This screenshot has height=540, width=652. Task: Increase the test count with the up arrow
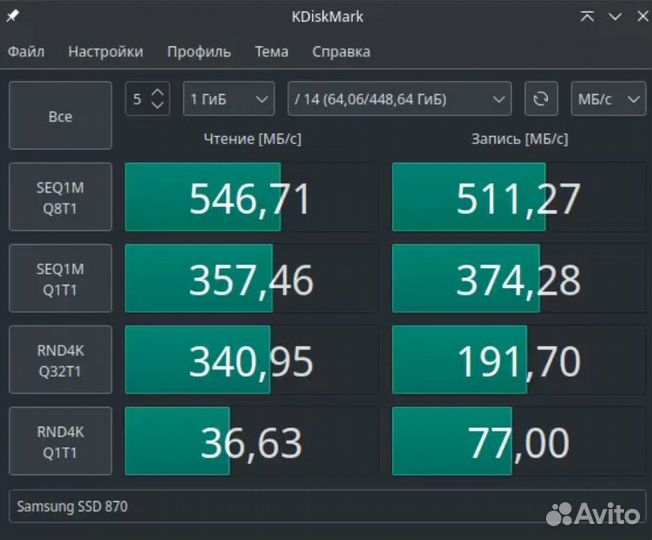click(159, 92)
